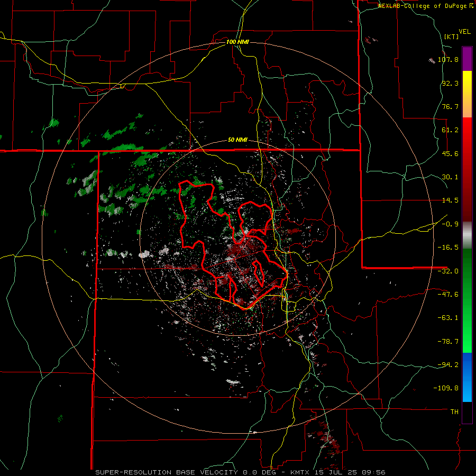Click the -32.0 legend value
476x476 pixels.
click(x=448, y=271)
